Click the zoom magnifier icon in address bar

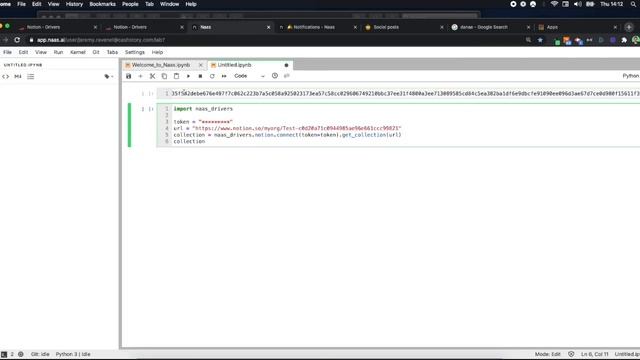529,40
